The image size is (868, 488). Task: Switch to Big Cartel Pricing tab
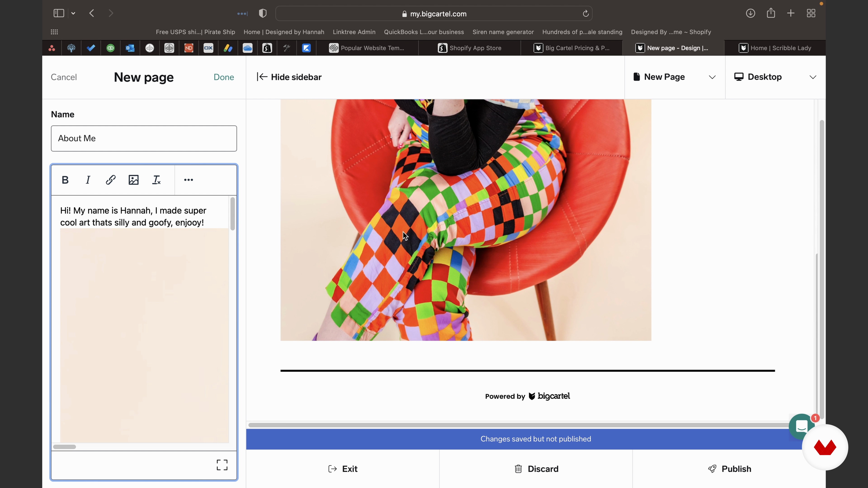click(x=572, y=48)
